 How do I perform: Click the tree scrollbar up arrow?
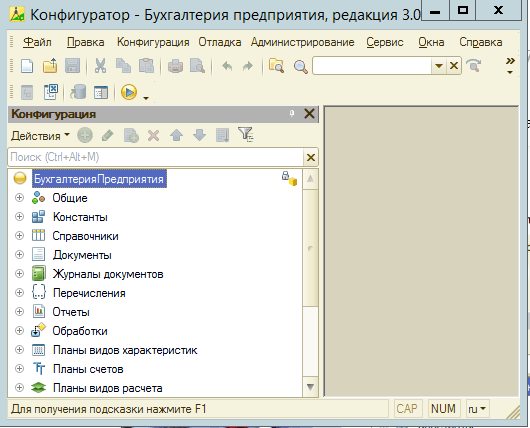pyautogui.click(x=310, y=179)
